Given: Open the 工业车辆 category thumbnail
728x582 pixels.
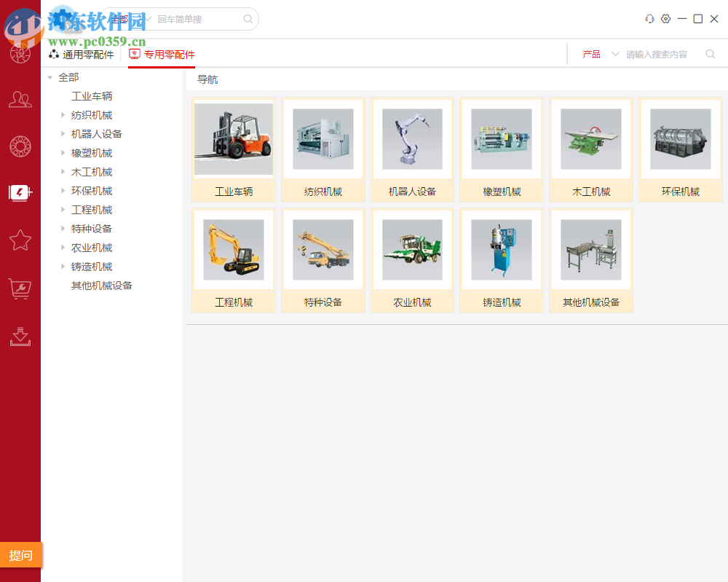Looking at the screenshot, I should point(233,138).
